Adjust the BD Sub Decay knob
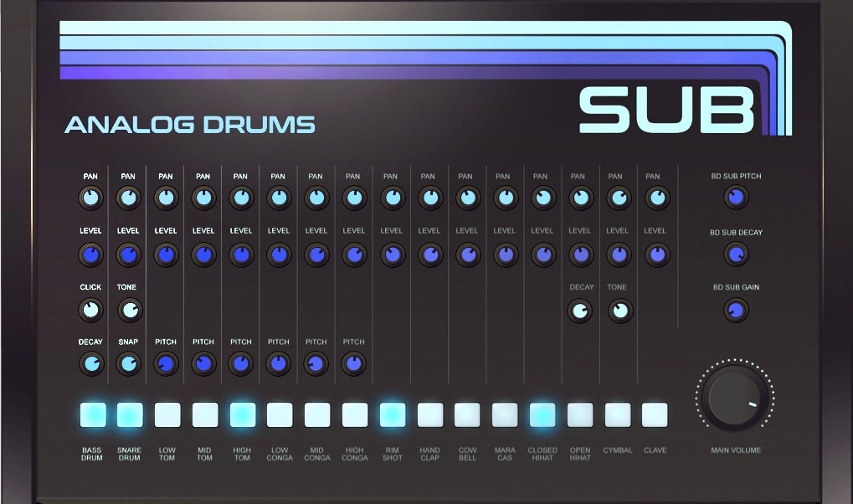This screenshot has height=504, width=853. [x=734, y=253]
